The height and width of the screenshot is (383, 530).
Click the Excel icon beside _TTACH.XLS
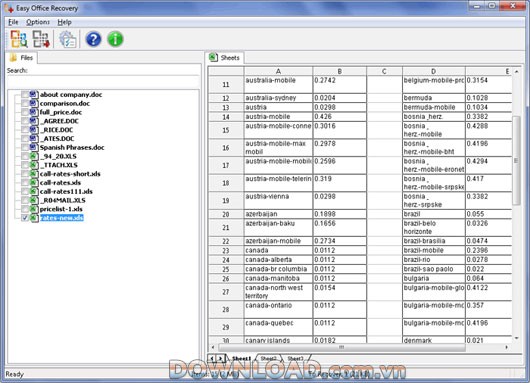tap(33, 165)
